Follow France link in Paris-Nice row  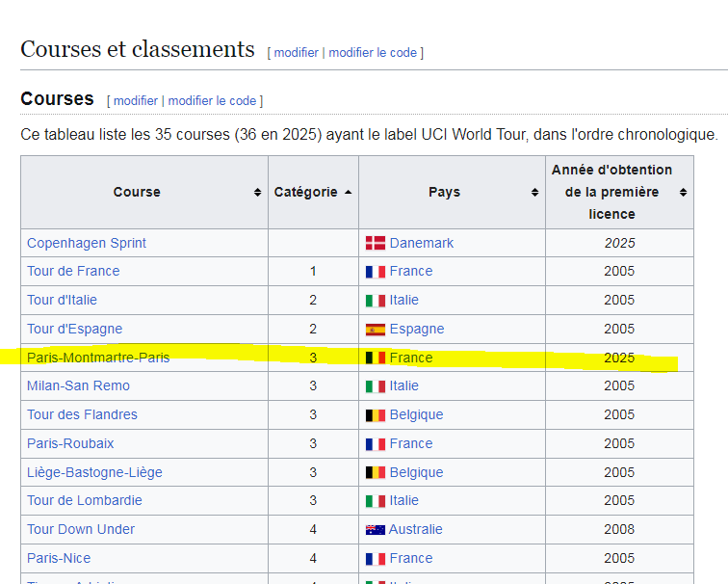click(x=411, y=558)
